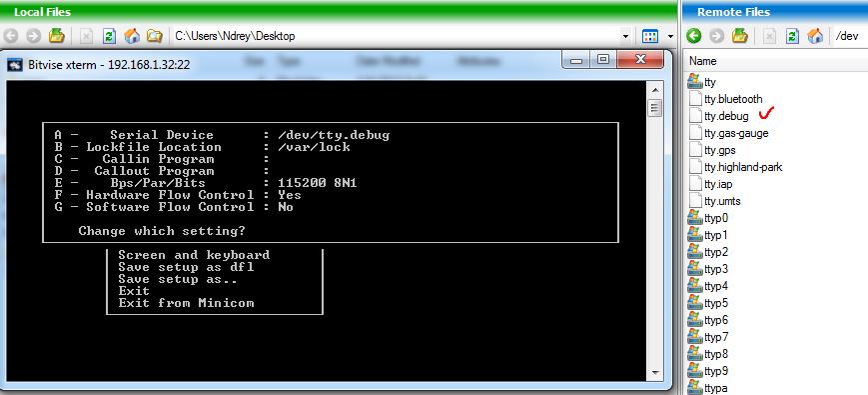Create new folder in Local Files toolbar
868x395 pixels.
[155, 36]
